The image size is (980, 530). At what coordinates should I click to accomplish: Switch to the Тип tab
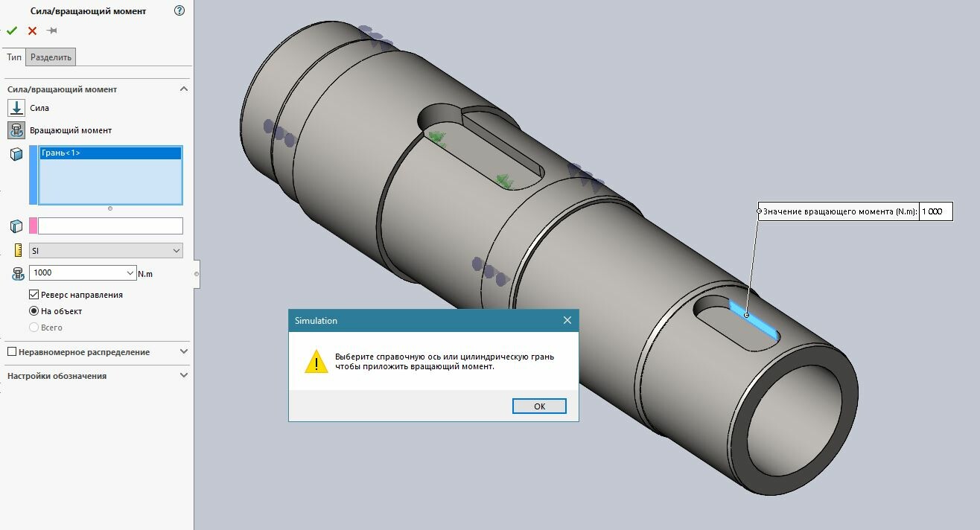coord(14,57)
